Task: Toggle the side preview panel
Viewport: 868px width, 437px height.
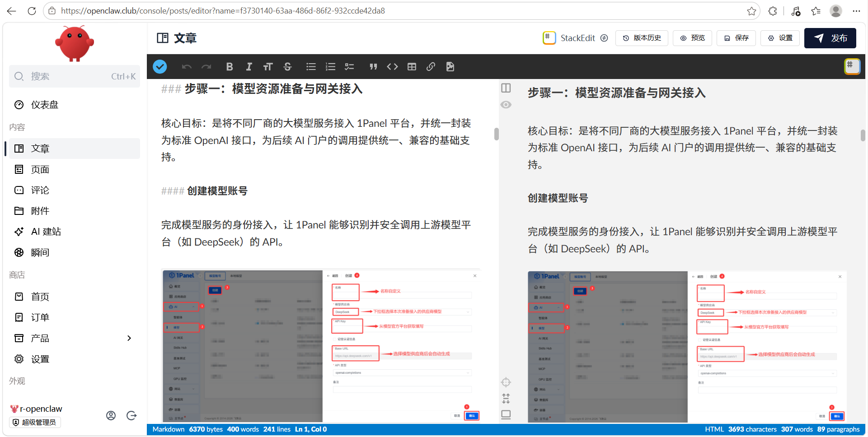Action: coord(506,88)
